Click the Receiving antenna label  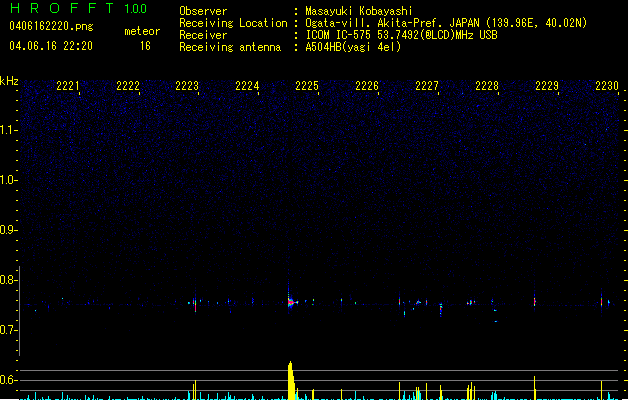pos(230,47)
